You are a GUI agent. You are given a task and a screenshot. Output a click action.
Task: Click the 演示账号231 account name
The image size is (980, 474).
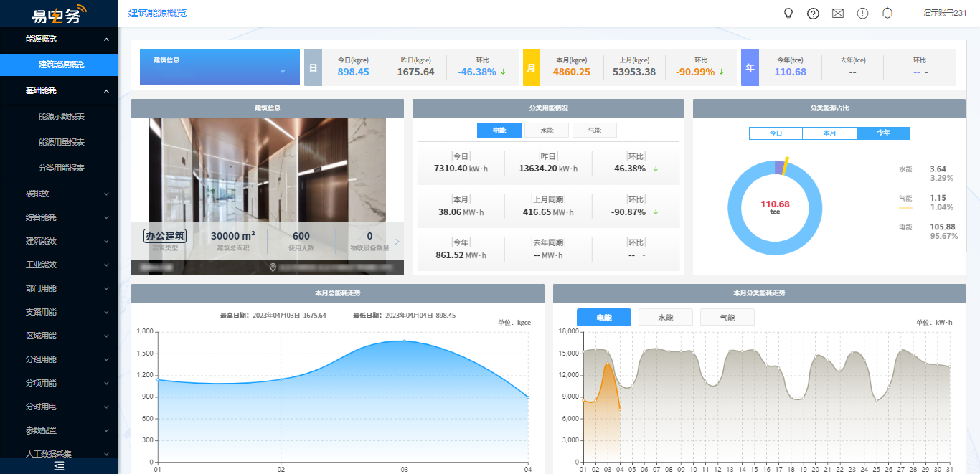pos(945,14)
